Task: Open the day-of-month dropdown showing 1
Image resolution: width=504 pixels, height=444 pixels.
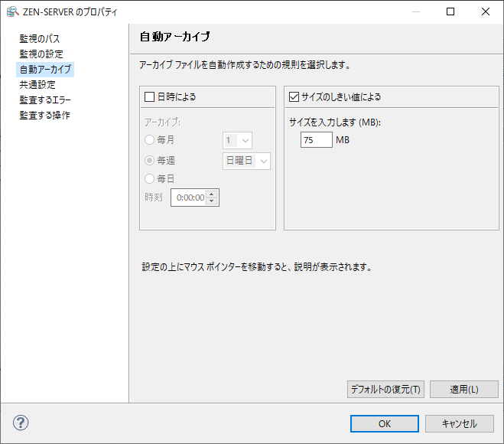Action: [237, 141]
